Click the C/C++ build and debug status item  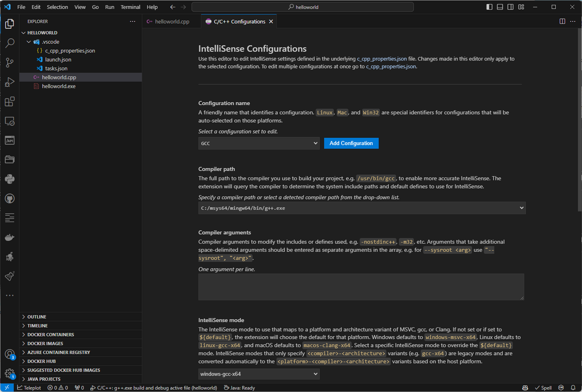(x=154, y=388)
